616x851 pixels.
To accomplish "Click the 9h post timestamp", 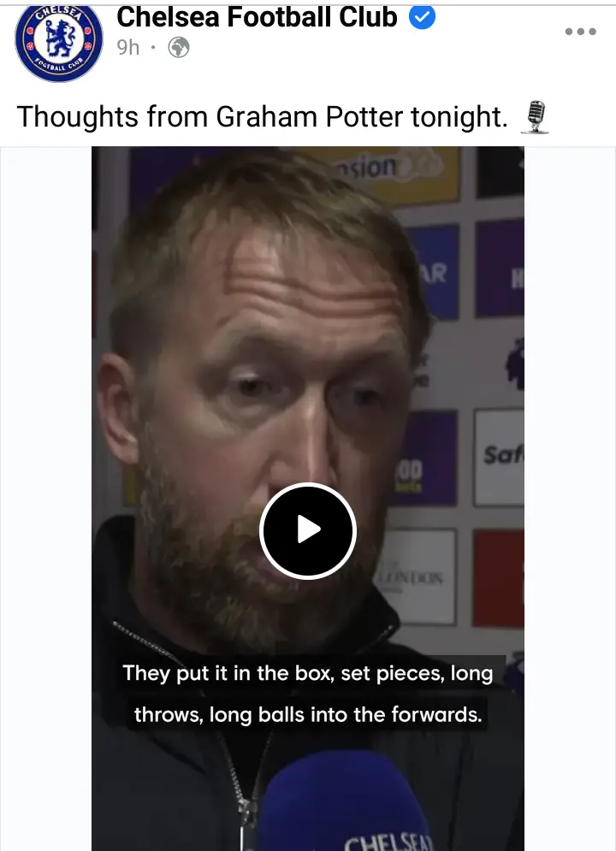I will click(128, 48).
